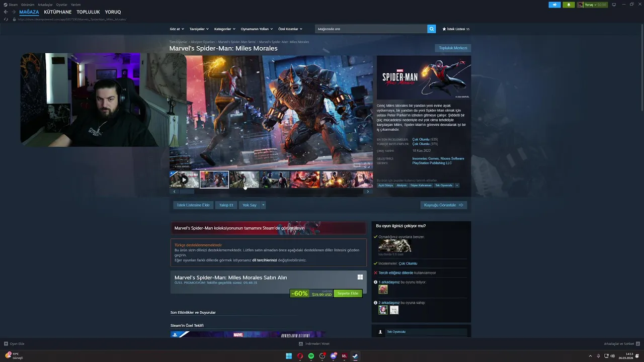Expand the 'Kategoriler' dropdown

point(224,29)
